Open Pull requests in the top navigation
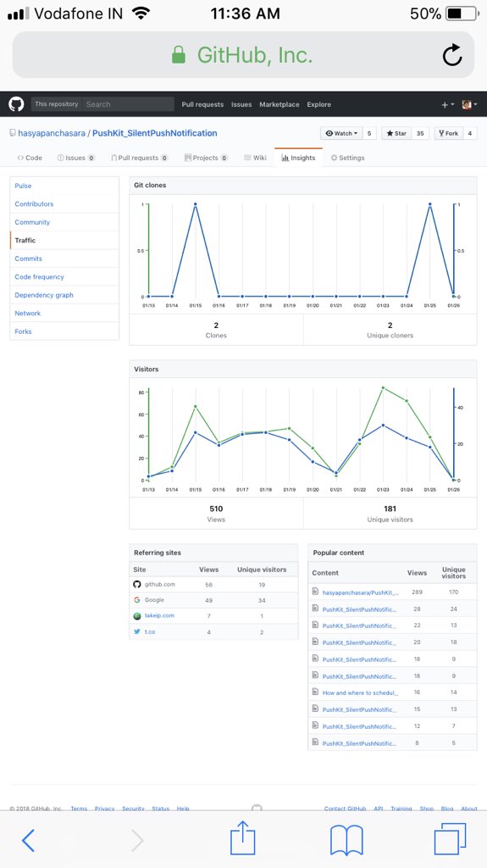 click(x=202, y=104)
